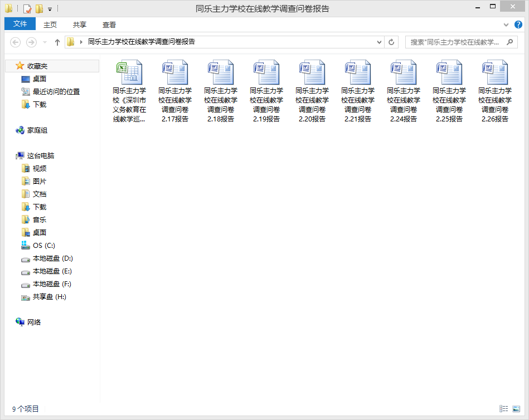Switch to the 共享 ribbon tab
Screen dimensions: 529x420
[80, 25]
